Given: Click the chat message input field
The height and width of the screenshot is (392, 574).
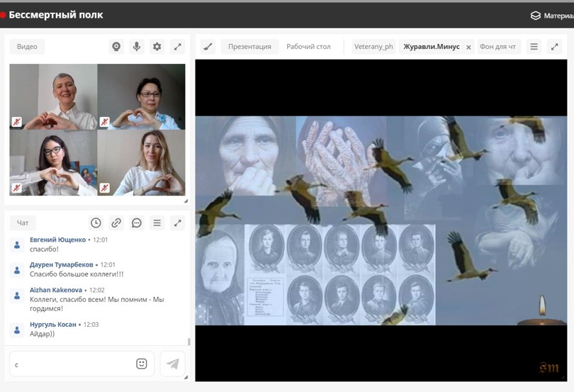Looking at the screenshot, I should click(x=71, y=364).
